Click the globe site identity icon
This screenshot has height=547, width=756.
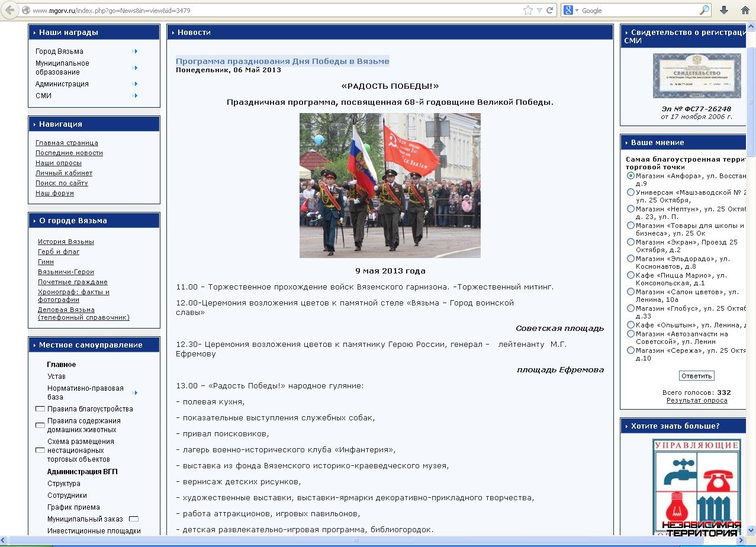click(25, 10)
